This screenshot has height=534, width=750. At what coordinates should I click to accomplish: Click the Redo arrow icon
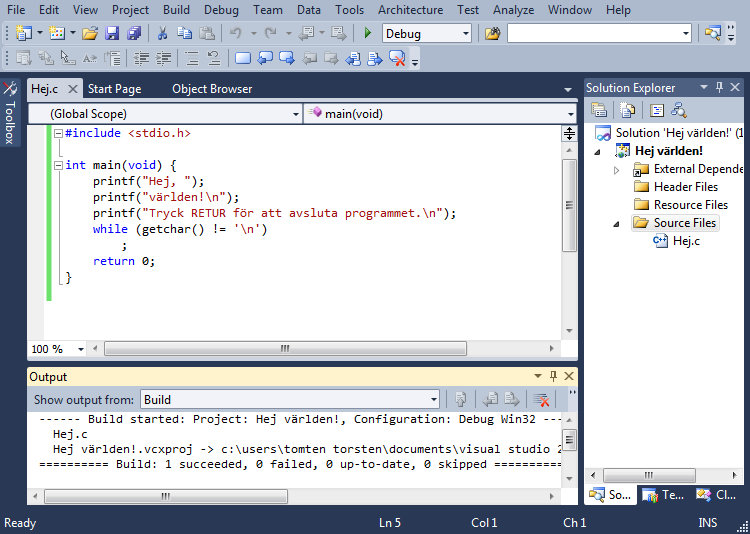pos(271,33)
